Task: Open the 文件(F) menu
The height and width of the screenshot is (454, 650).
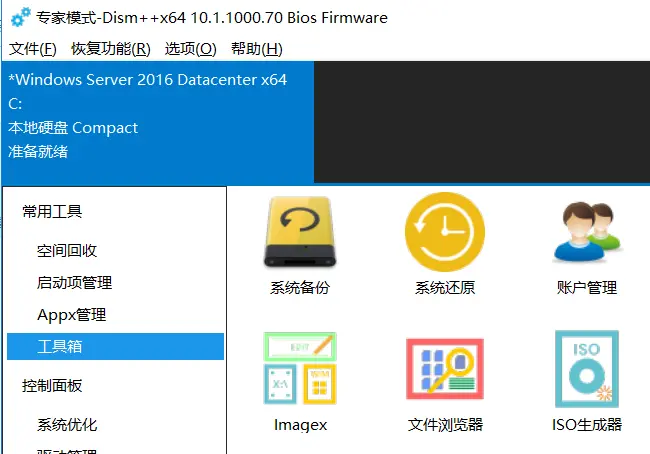Action: tap(33, 49)
